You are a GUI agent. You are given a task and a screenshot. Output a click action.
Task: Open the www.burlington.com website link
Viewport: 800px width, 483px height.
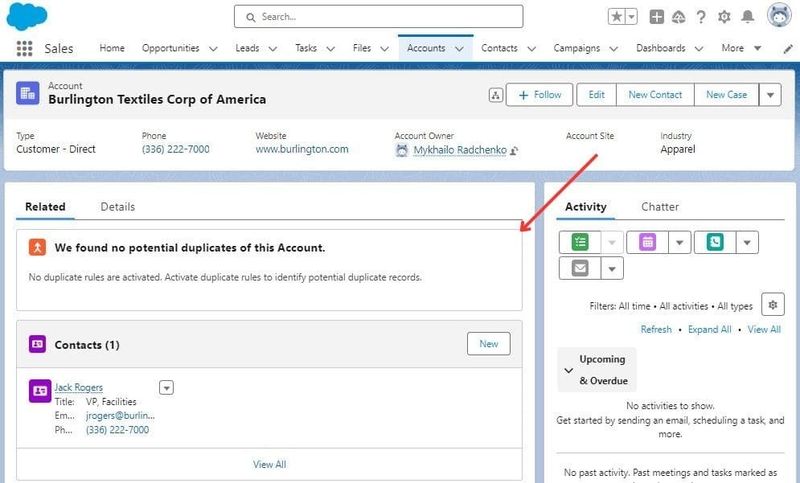tap(302, 149)
